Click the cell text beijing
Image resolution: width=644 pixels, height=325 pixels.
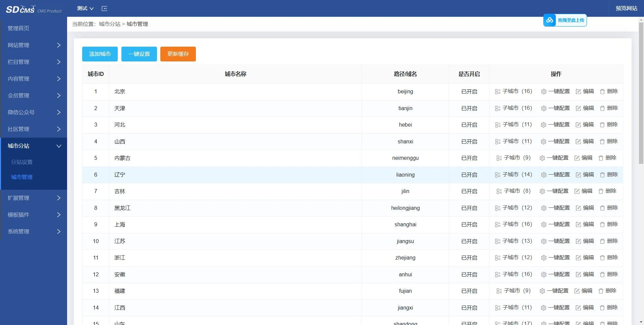(x=405, y=92)
